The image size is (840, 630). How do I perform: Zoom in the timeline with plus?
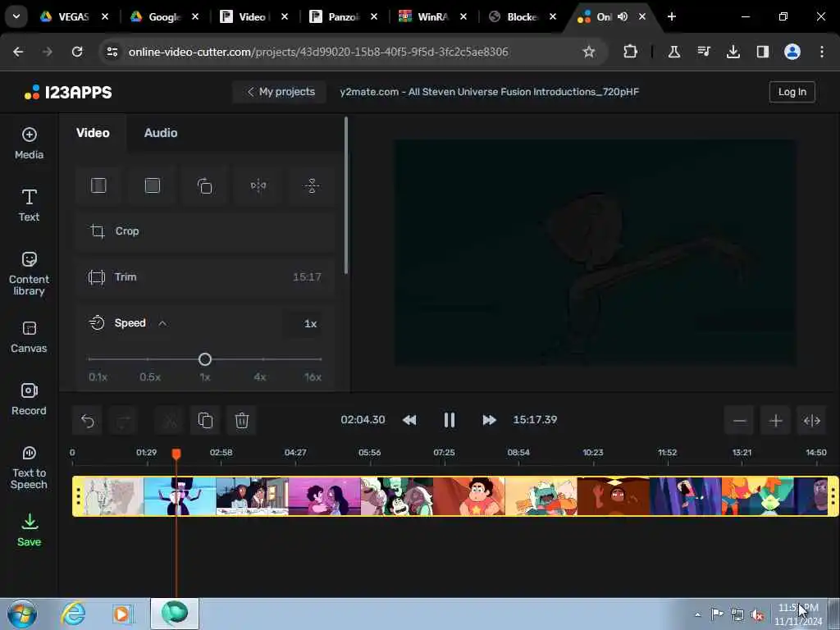click(x=776, y=421)
